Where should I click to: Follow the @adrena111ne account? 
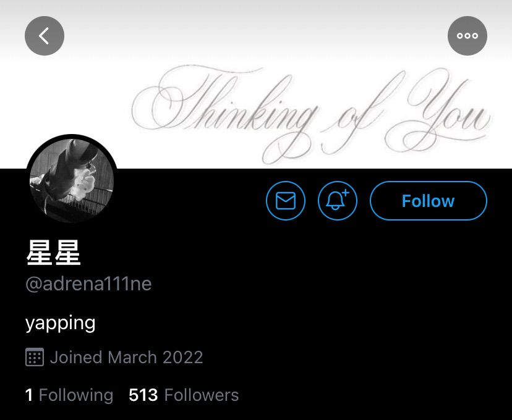[x=429, y=201]
